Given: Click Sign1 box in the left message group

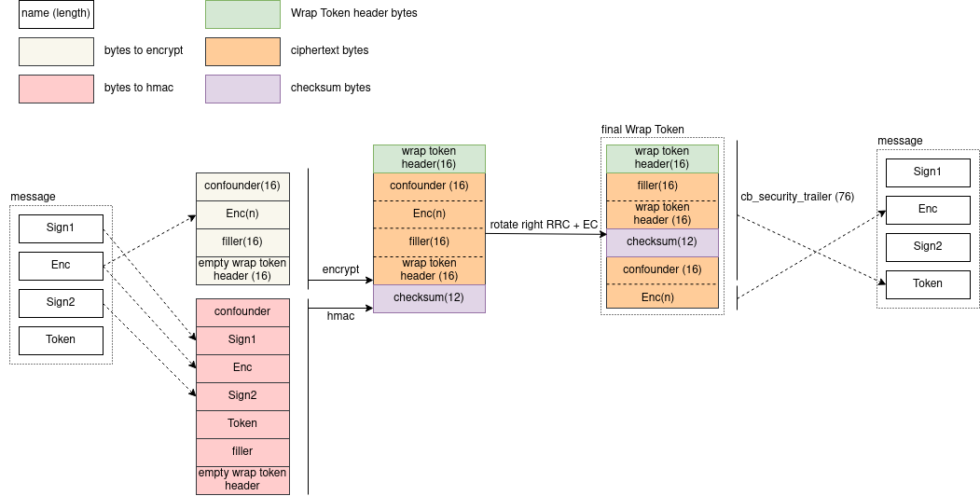Looking at the screenshot, I should coord(61,228).
